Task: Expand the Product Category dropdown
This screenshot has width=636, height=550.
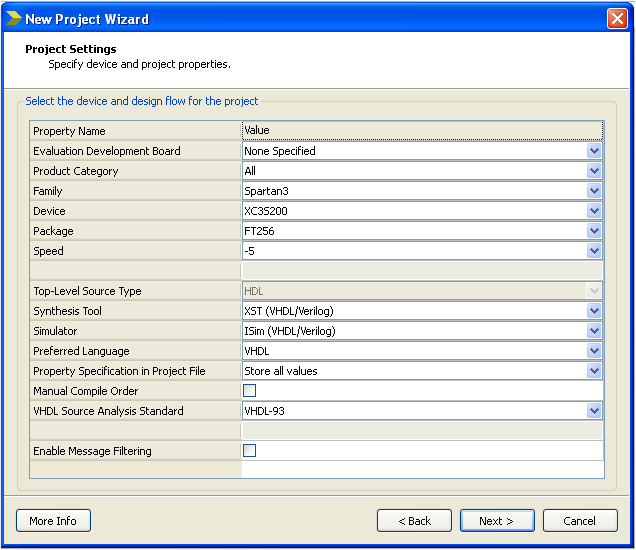Action: (594, 171)
